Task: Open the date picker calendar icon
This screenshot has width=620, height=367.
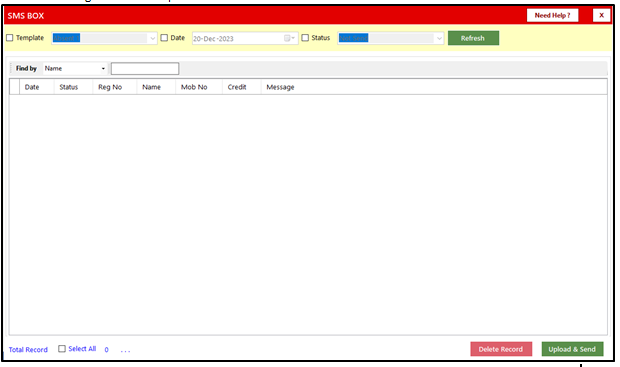Action: (289, 38)
